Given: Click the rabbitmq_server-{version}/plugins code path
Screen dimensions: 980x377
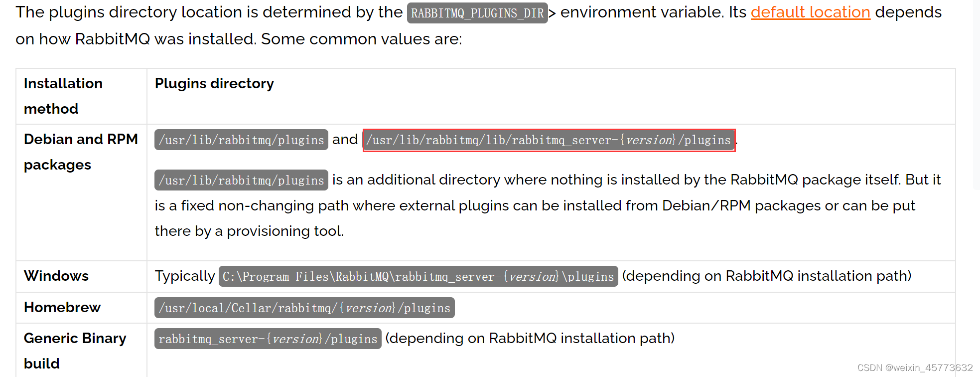Looking at the screenshot, I should (268, 339).
